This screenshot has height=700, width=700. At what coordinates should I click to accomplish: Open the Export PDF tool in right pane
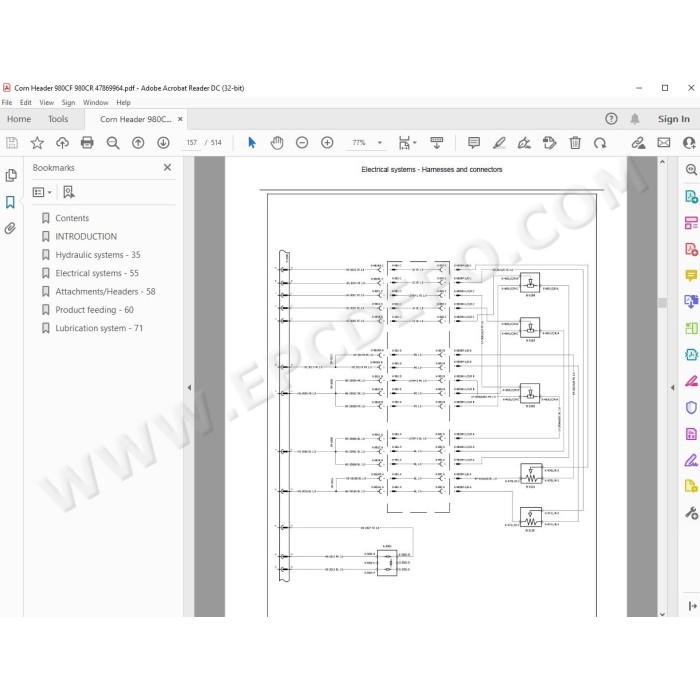(691, 196)
